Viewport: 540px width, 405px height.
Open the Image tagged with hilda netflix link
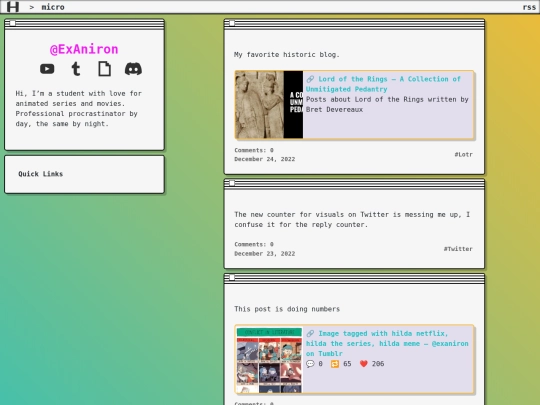click(x=387, y=343)
